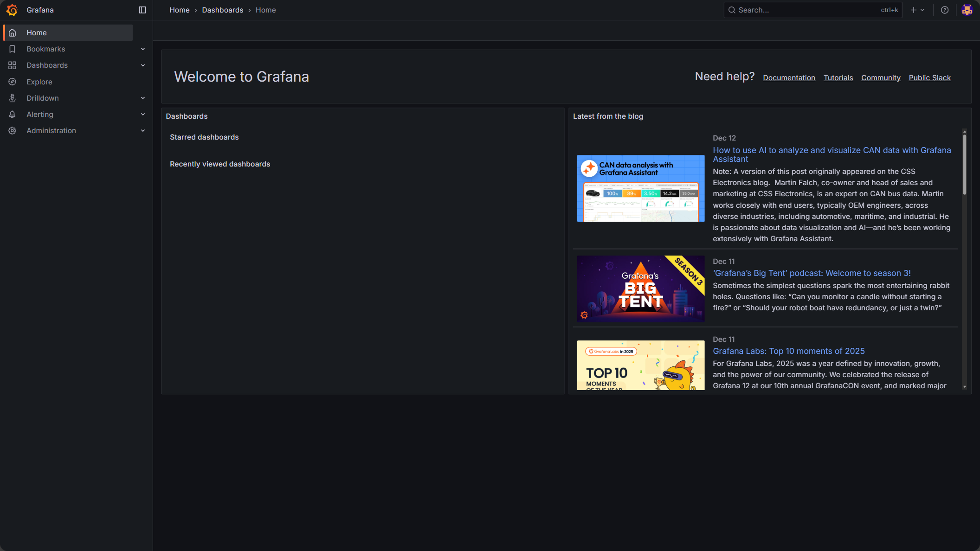Click the Alerting bell icon

13,114
